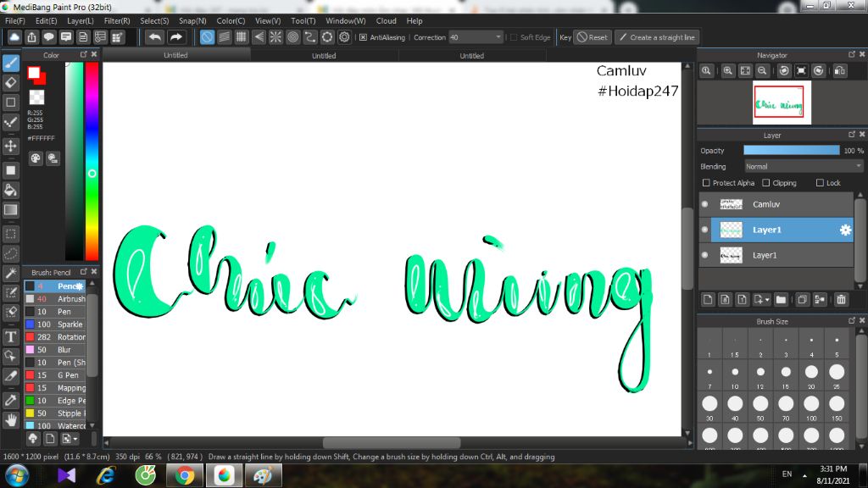Click the Navigator preview thumbnail
This screenshot has width=868, height=488.
click(x=782, y=103)
